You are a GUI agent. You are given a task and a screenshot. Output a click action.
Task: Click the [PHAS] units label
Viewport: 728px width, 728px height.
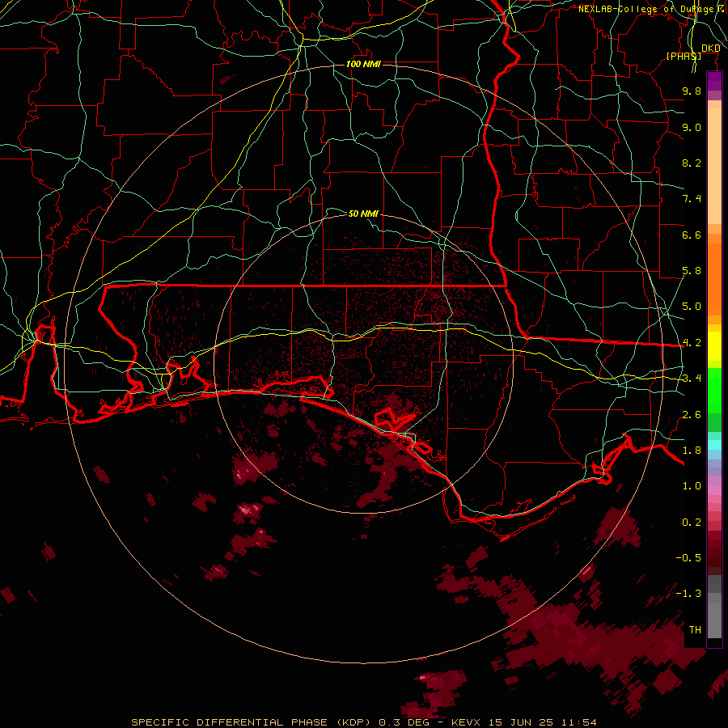(x=684, y=57)
